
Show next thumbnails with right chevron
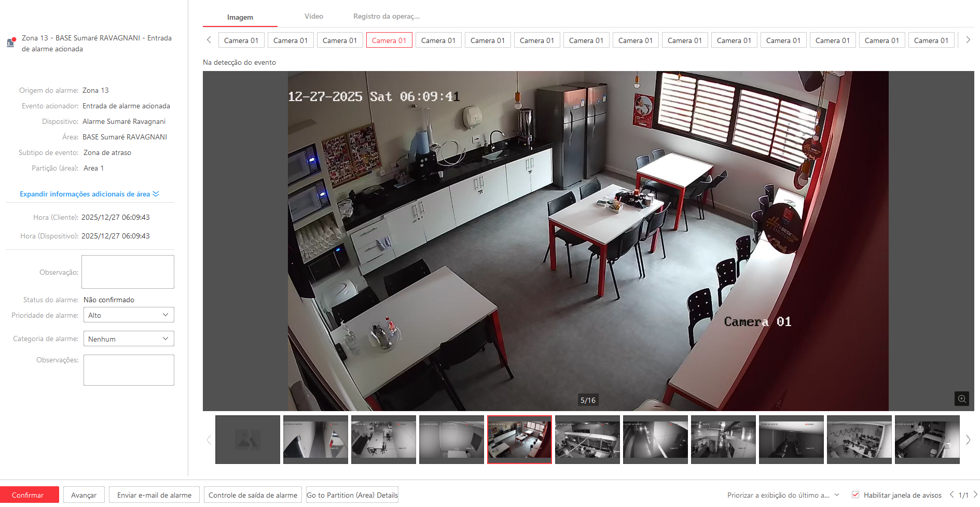point(968,440)
